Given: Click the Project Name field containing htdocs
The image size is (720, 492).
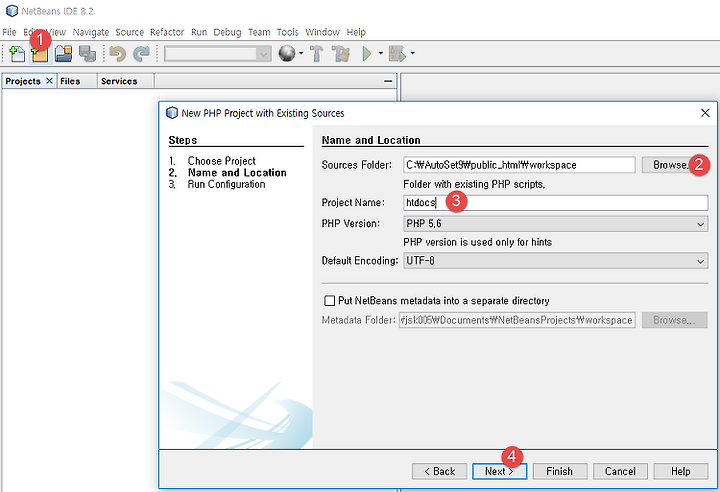Looking at the screenshot, I should coord(556,203).
